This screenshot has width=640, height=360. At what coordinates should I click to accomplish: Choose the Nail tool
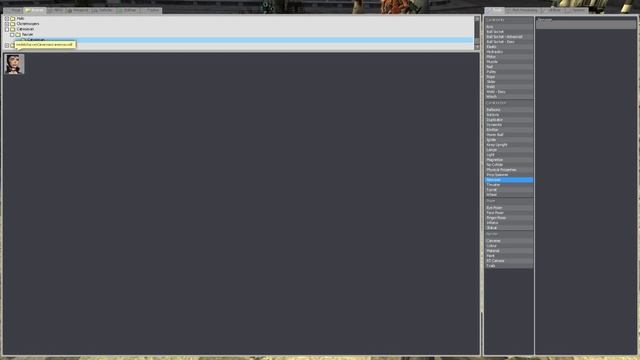pyautogui.click(x=509, y=67)
